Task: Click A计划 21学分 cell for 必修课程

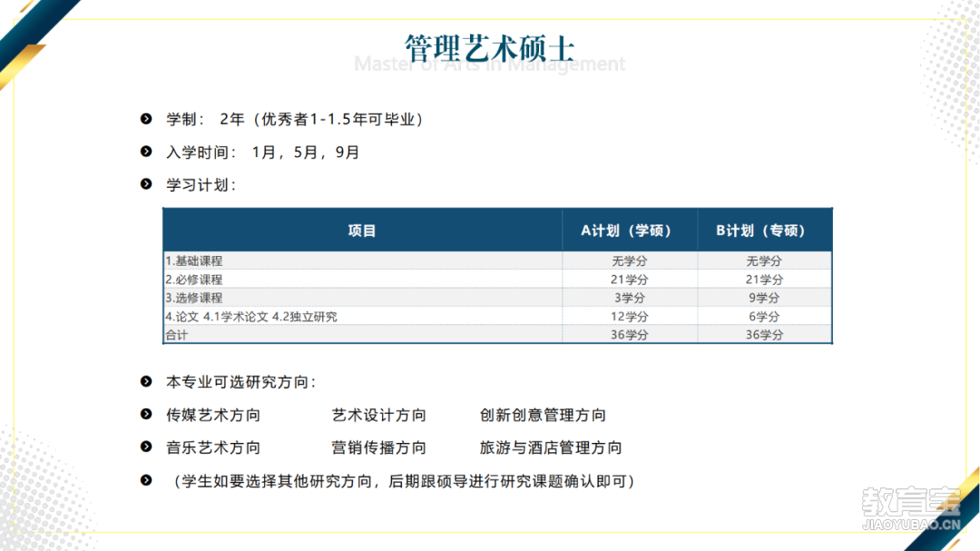Action: (x=630, y=280)
